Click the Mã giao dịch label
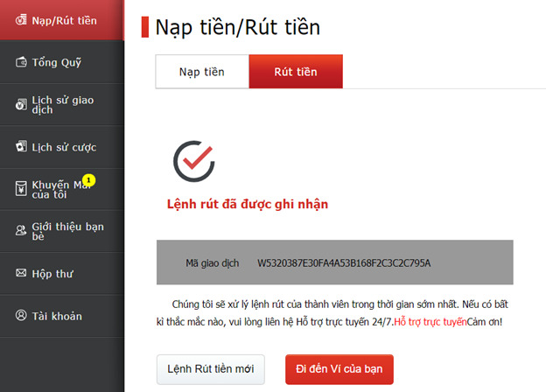Screen dimensions: 546x392 point(212,262)
